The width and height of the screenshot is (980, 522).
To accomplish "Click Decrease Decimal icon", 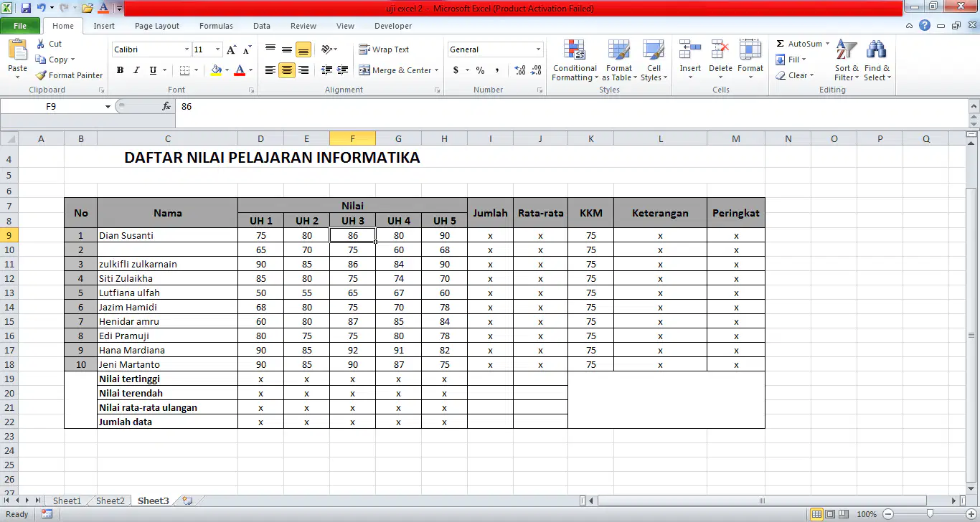I will point(537,70).
